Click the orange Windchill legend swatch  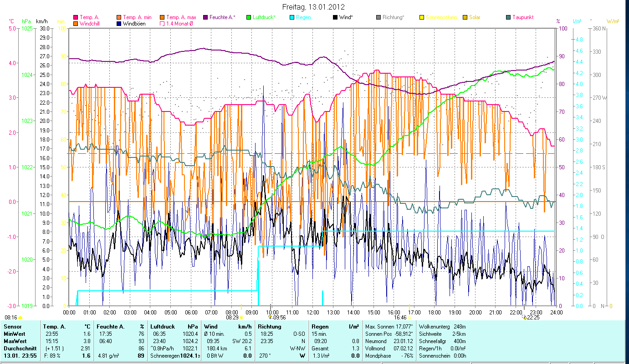[x=75, y=23]
